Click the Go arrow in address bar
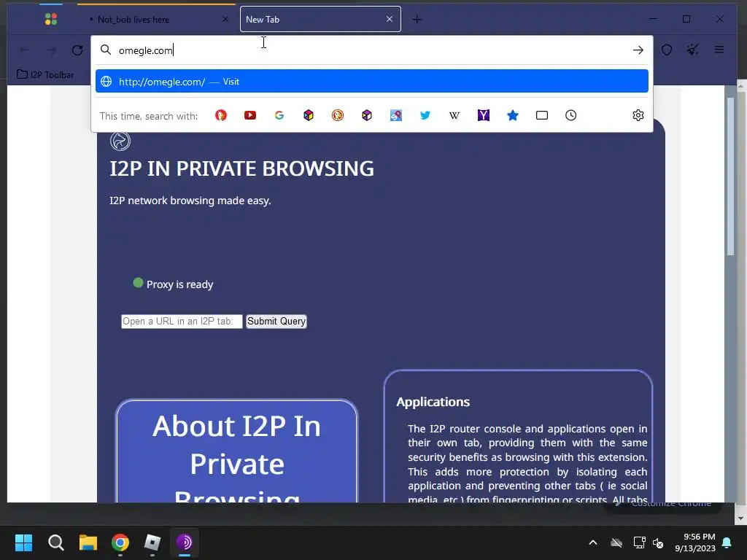The image size is (747, 560). (638, 50)
